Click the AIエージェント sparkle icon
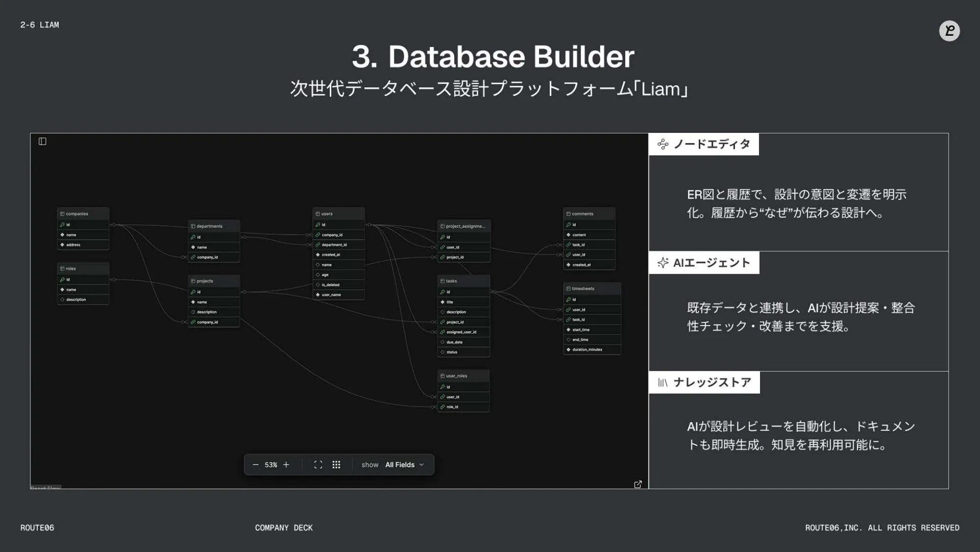Image resolution: width=980 pixels, height=552 pixels. pos(662,263)
